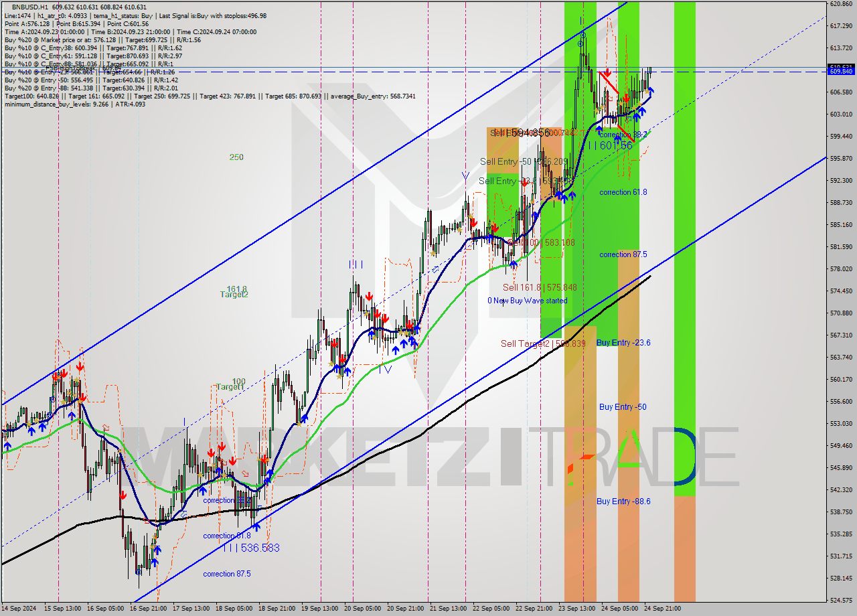Click the 'Buy %10 @ C_Entry38: 600.394' line
The width and height of the screenshot is (857, 616).
pyautogui.click(x=93, y=48)
